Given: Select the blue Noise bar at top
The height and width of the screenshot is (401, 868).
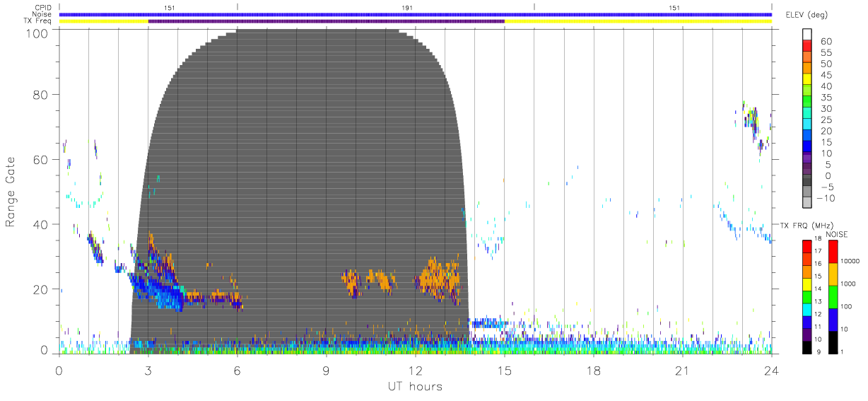Looking at the screenshot, I should [x=415, y=14].
